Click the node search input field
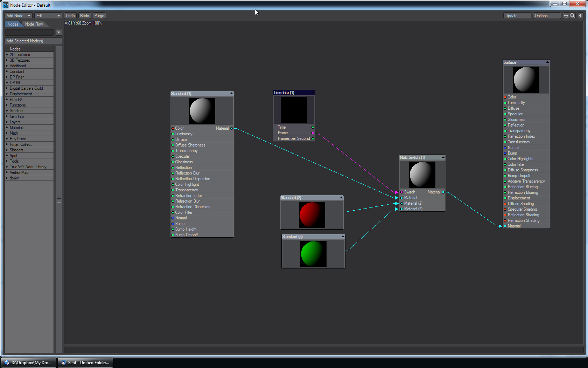 tap(29, 33)
